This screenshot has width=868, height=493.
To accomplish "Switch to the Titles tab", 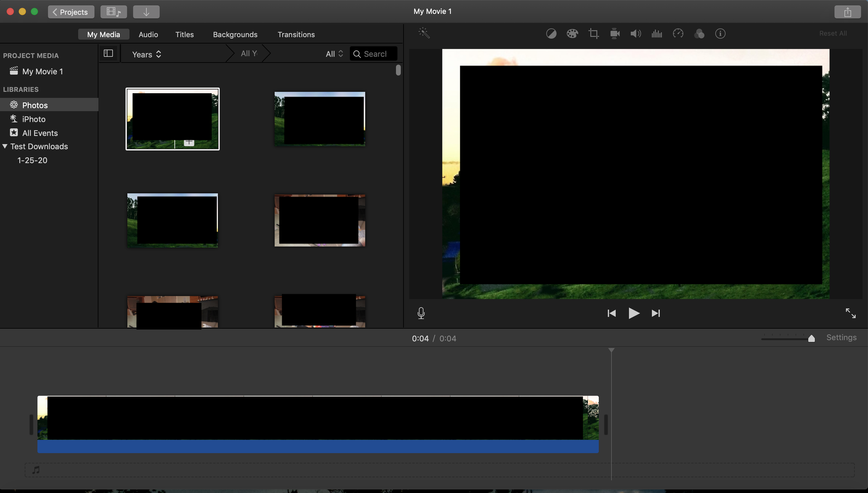I will pyautogui.click(x=184, y=34).
